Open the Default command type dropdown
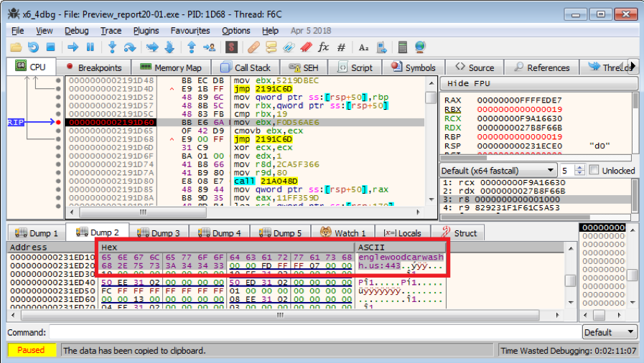 (x=630, y=333)
